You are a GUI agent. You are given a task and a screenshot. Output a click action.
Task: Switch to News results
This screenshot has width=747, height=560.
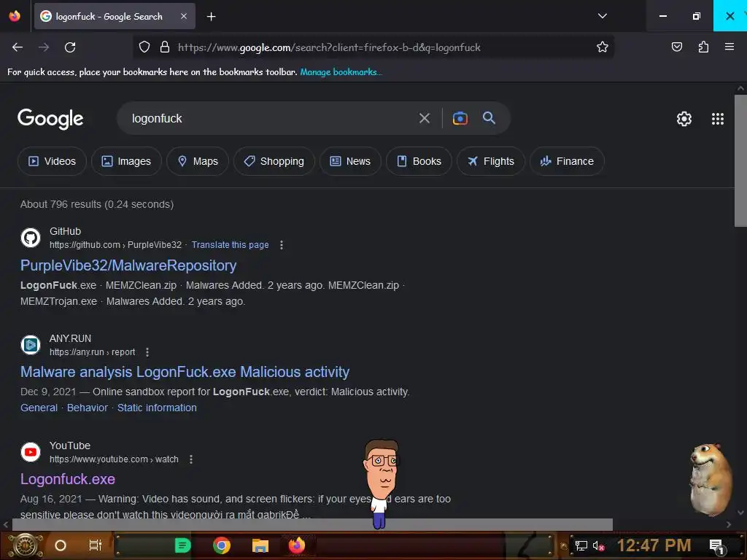pyautogui.click(x=350, y=161)
